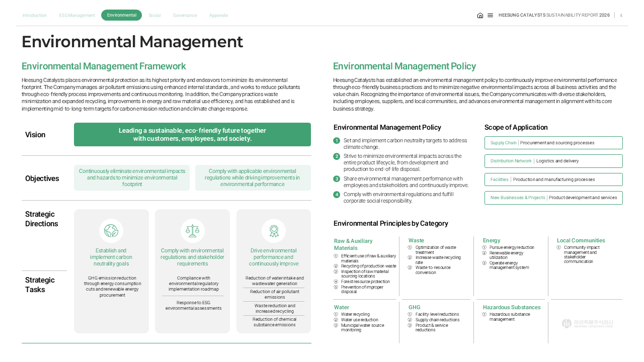
Task: Click the green number 2 policy bullet
Action: point(337,156)
